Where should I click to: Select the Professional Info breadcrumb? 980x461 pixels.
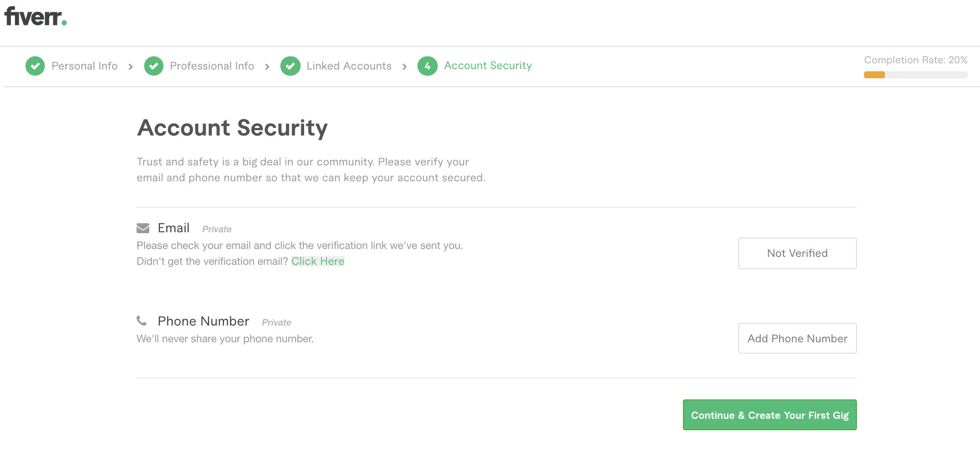coord(212,66)
